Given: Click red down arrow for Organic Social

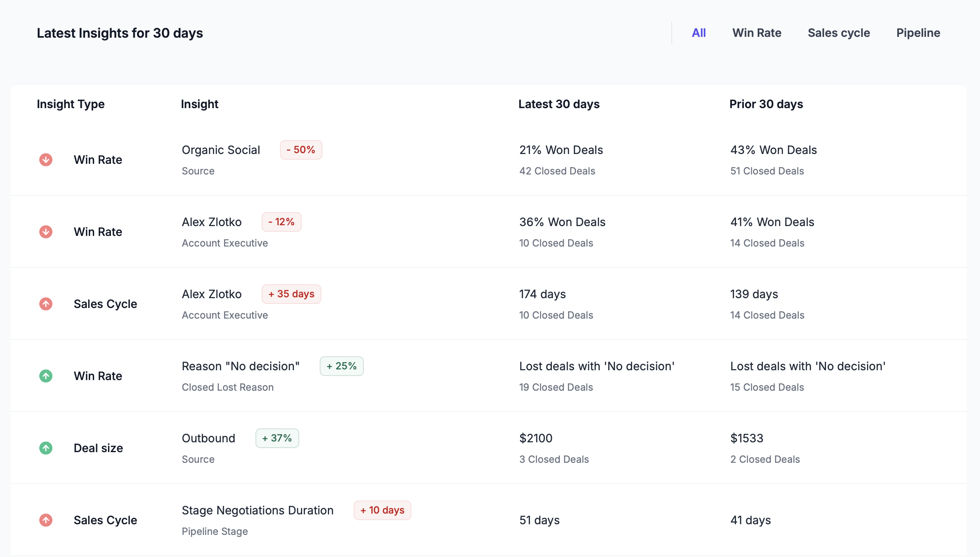Looking at the screenshot, I should [46, 160].
